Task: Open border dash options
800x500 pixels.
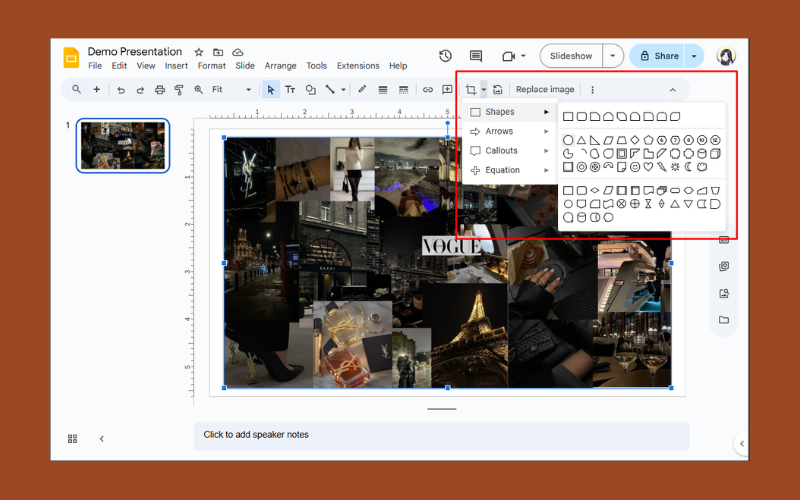Action: tap(403, 90)
